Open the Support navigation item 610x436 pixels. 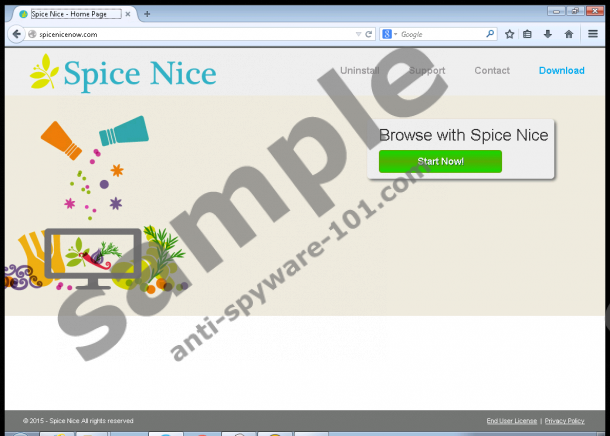click(x=427, y=71)
